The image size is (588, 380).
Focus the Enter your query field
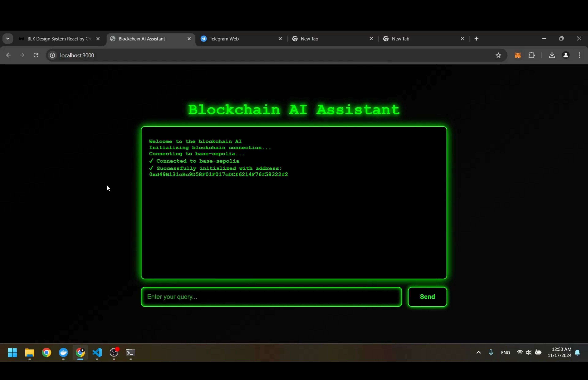[271, 297]
